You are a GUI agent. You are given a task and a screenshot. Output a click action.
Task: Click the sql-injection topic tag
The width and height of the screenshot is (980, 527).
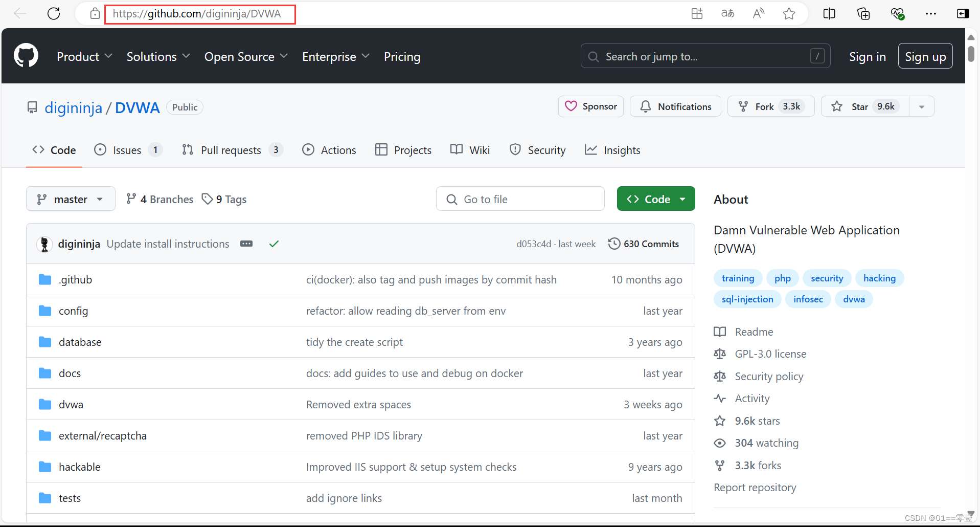[747, 299]
